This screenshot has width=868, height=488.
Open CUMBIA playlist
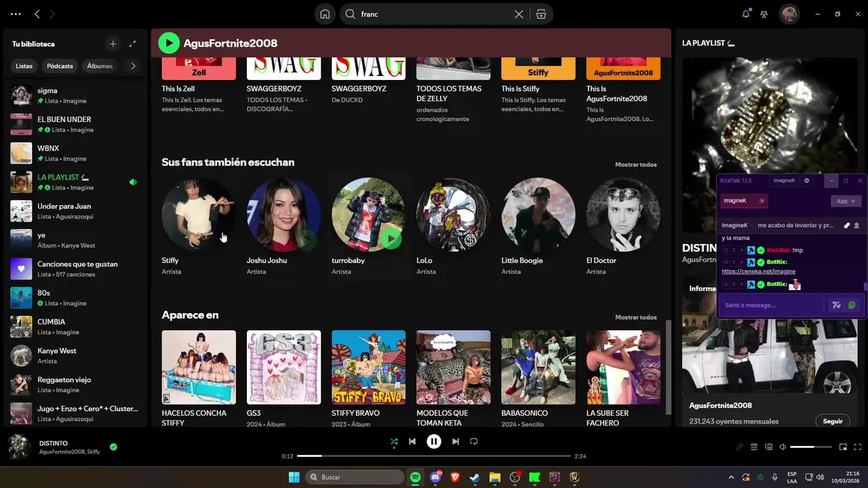pyautogui.click(x=75, y=327)
